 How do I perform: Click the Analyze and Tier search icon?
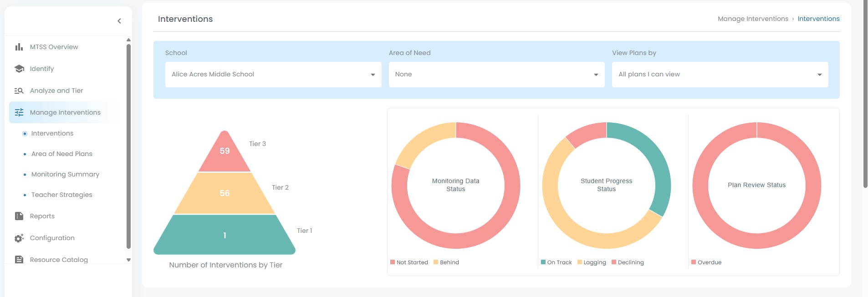19,91
